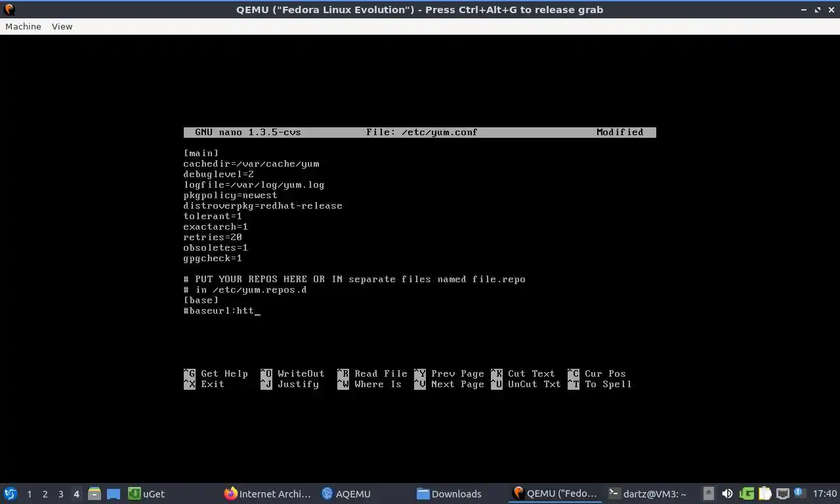The image size is (840, 504).
Task: Open the wired network tray icon
Action: pyautogui.click(x=783, y=493)
